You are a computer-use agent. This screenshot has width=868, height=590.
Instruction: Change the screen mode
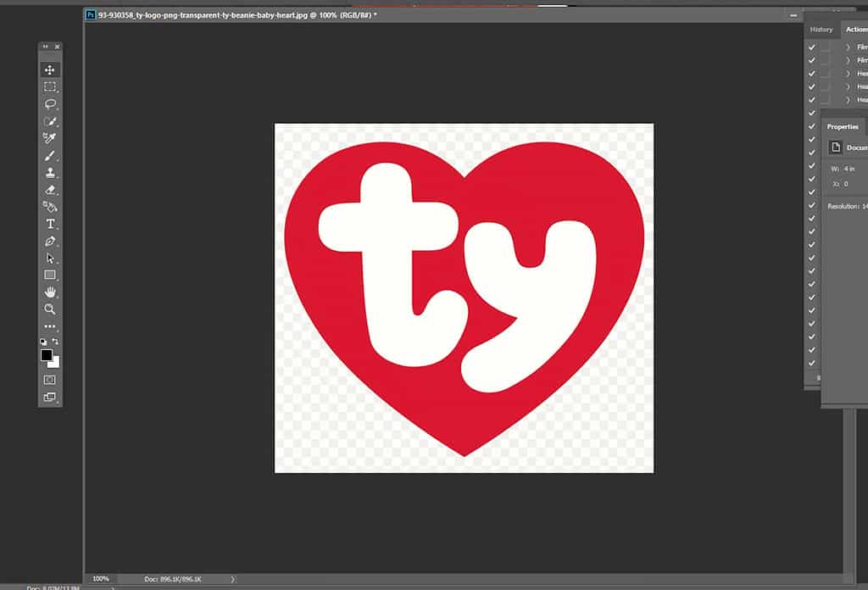(50, 397)
